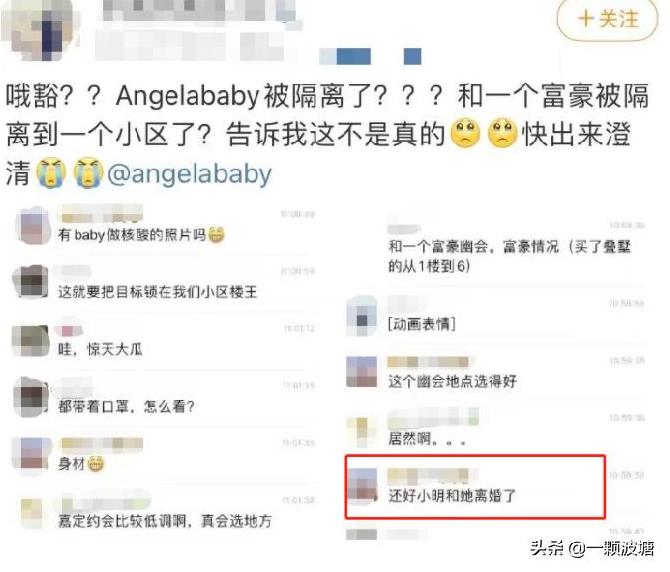Open avatar next to 哇，惊天大瓜 comment

(x=30, y=340)
